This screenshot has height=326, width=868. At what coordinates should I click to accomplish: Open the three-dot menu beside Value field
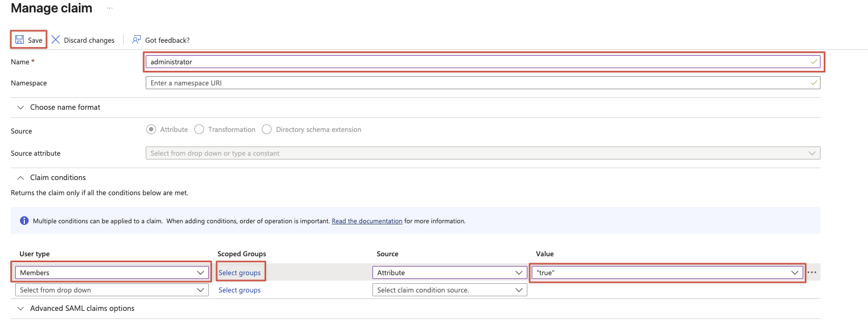812,272
